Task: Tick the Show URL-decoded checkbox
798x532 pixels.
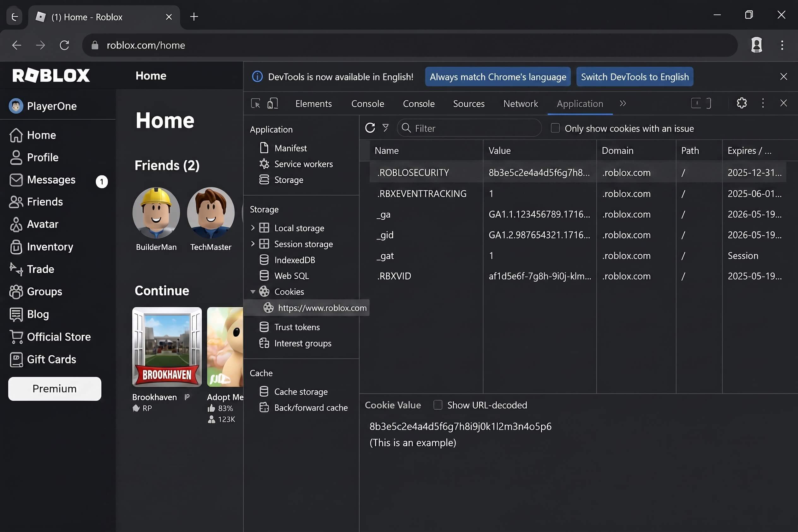Action: 438,405
